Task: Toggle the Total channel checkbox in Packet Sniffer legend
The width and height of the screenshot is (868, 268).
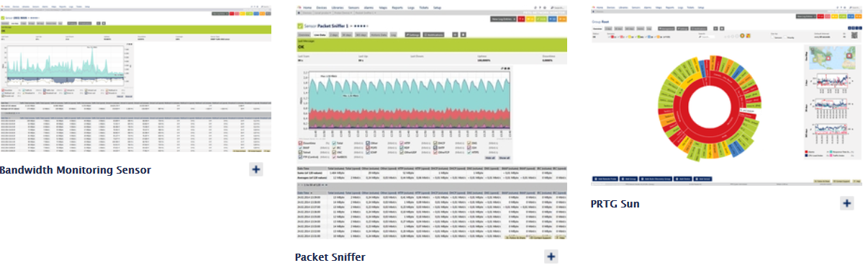Action: 334,143
